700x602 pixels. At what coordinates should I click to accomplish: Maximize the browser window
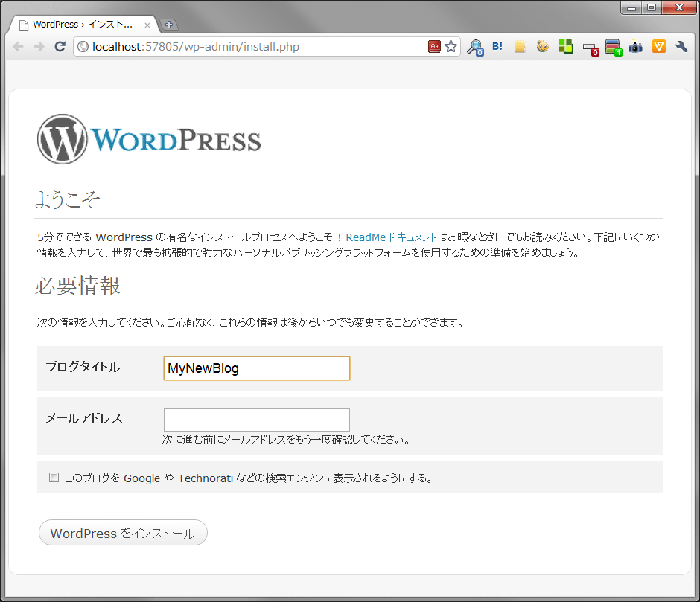652,8
